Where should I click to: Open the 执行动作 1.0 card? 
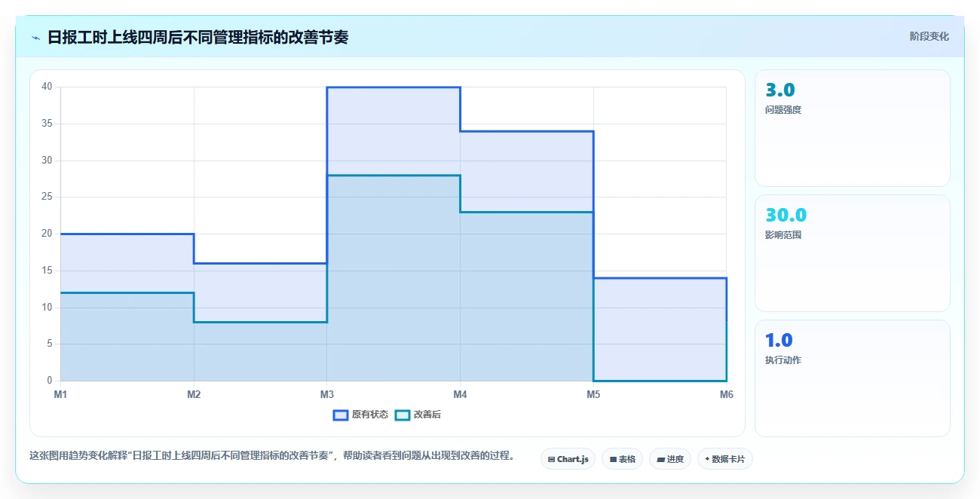coord(853,378)
